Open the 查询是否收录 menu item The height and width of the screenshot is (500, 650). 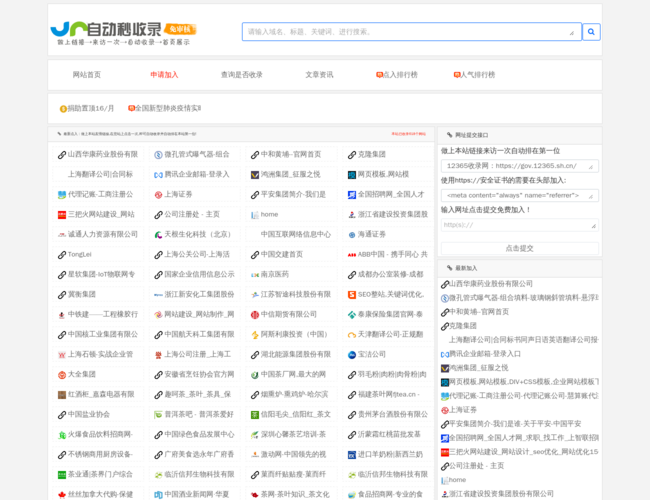pyautogui.click(x=242, y=75)
